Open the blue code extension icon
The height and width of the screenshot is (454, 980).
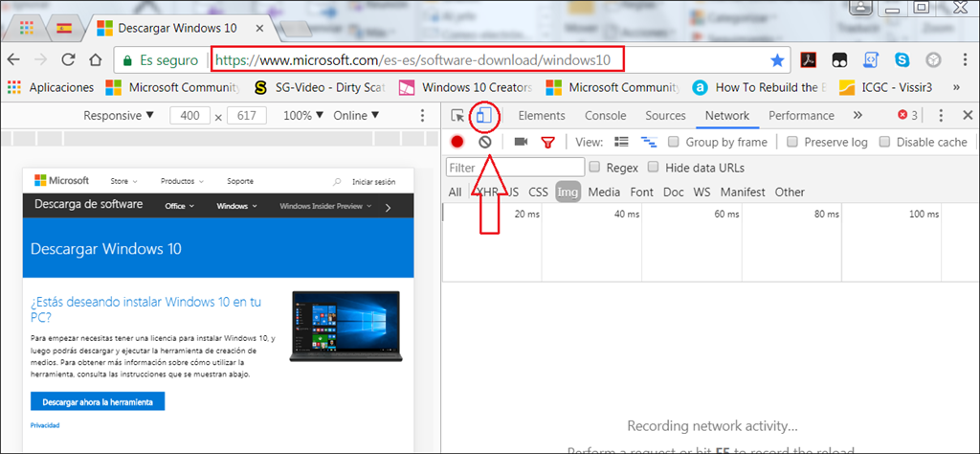[871, 60]
